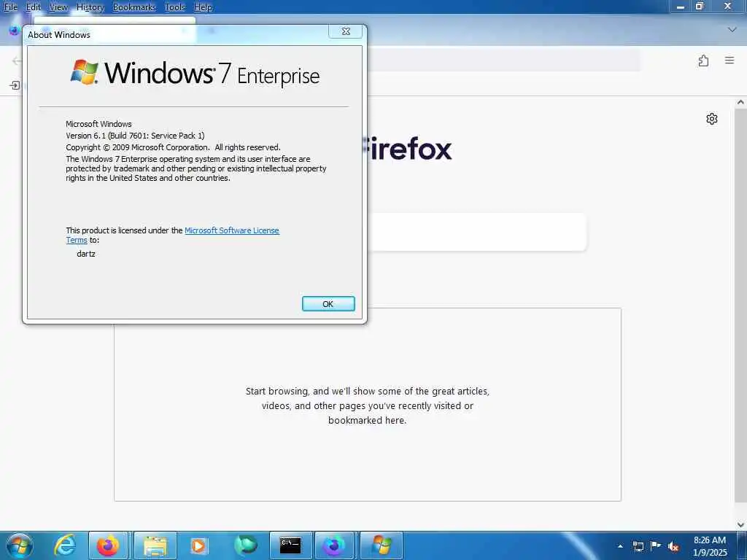Click the Start browsing placeholder message

point(368,405)
